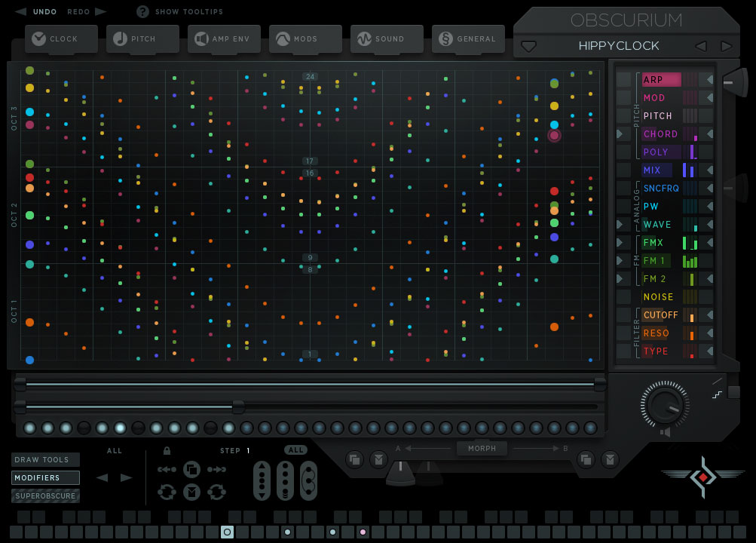
Task: Click the envelope icon between the rotate icons
Action: [192, 492]
